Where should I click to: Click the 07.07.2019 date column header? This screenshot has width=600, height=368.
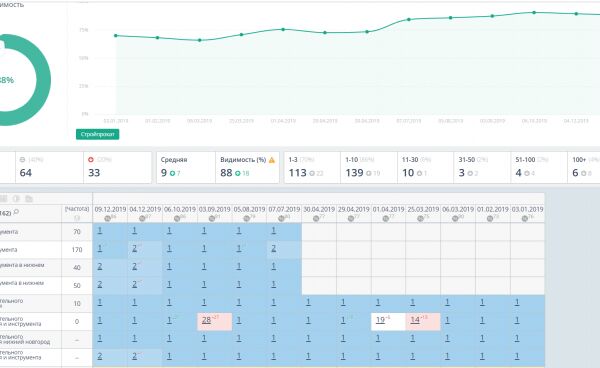[x=284, y=210]
